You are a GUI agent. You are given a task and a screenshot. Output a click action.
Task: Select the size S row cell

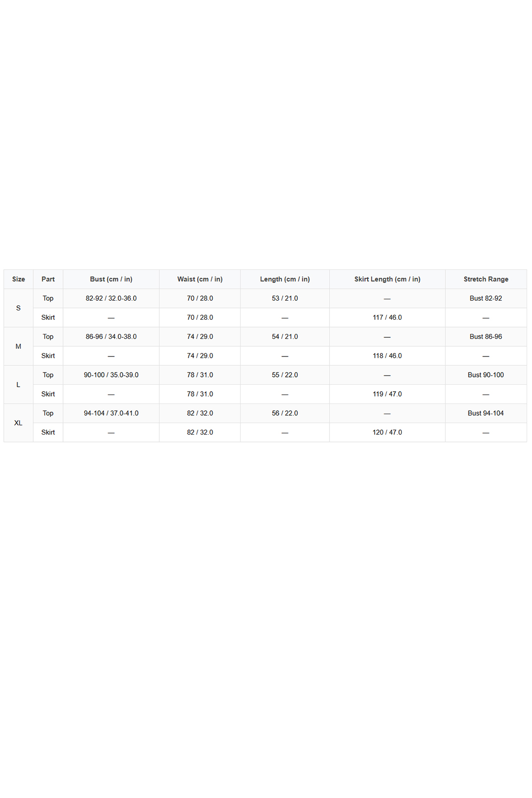[19, 308]
